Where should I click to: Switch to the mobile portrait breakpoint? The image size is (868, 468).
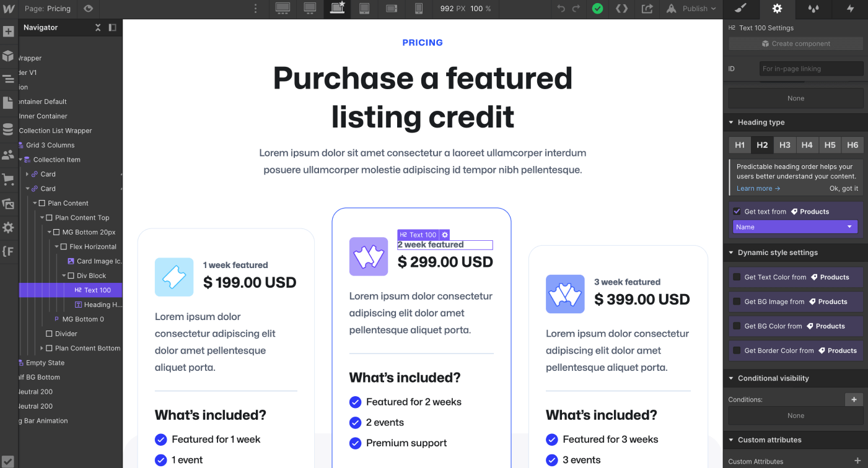419,9
